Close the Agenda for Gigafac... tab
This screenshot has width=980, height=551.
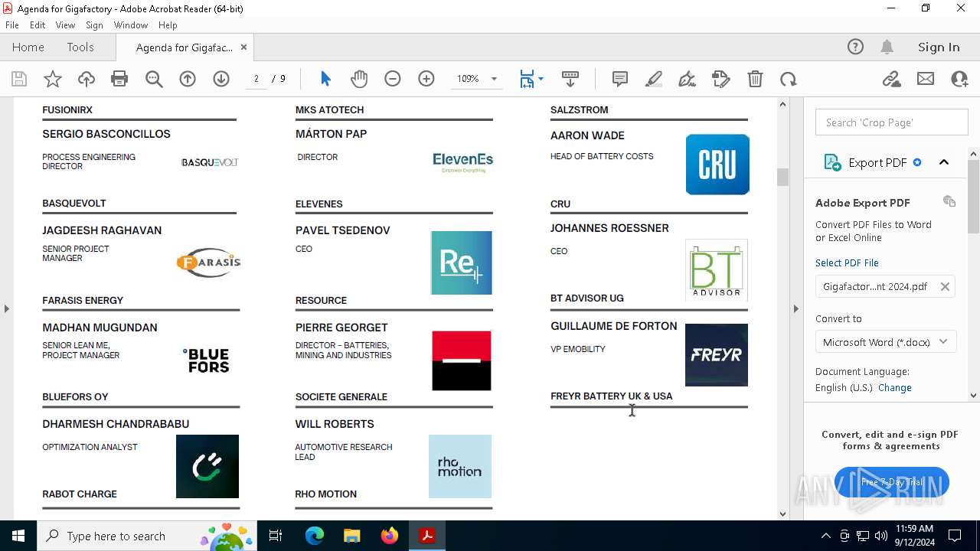click(243, 47)
